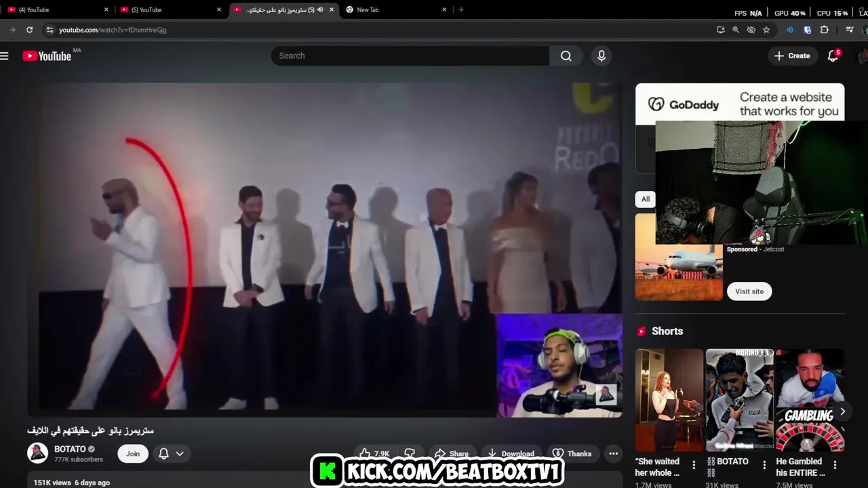Click the Create video button
868x488 pixels.
(792, 56)
